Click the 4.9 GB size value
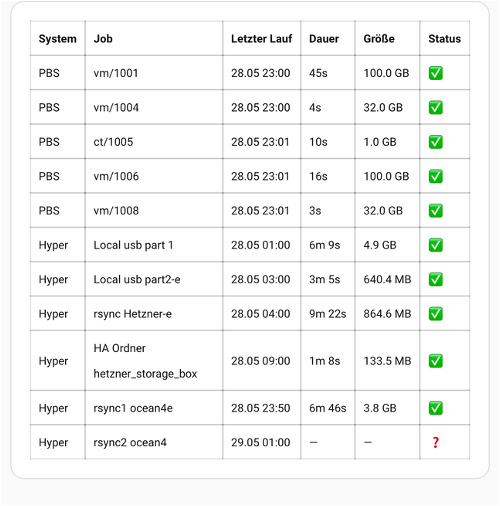This screenshot has height=506, width=500. click(x=380, y=245)
